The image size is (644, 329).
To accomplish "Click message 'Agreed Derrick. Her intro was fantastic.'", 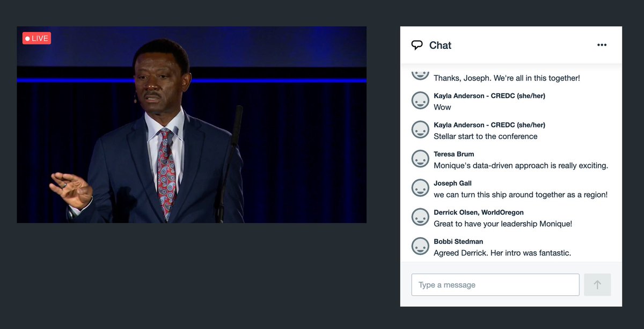I will click(x=502, y=253).
